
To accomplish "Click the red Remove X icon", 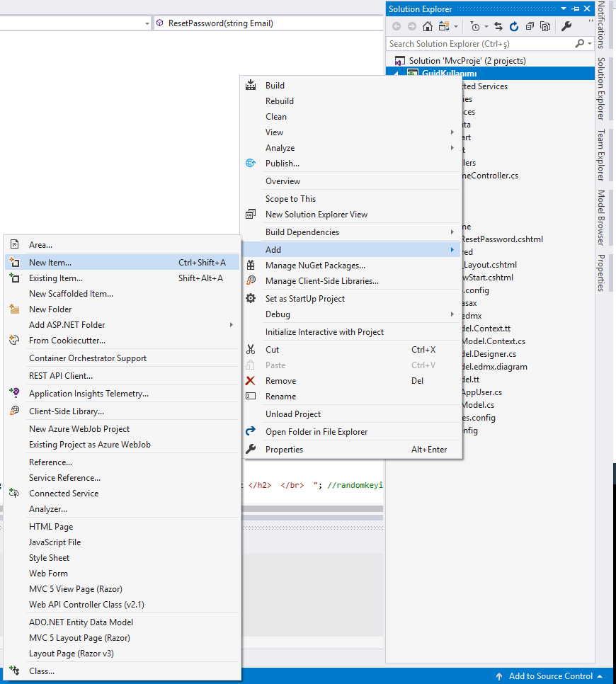I will pos(251,381).
